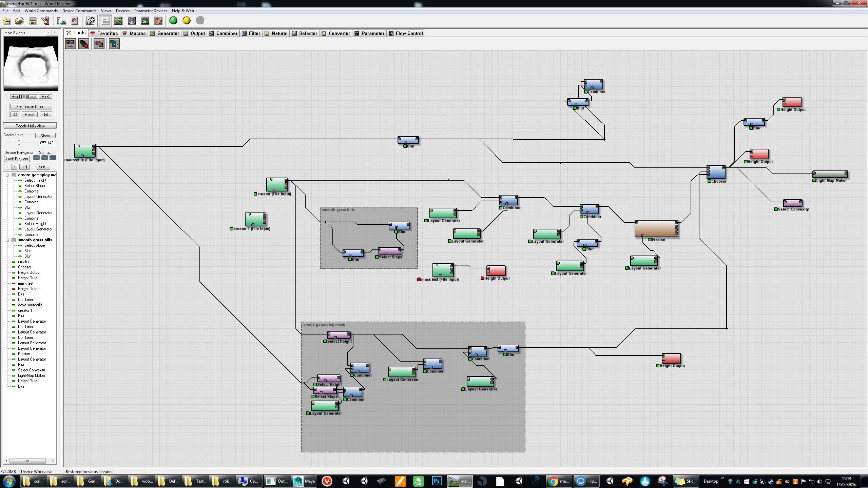Open the World Commands menu

(41, 11)
